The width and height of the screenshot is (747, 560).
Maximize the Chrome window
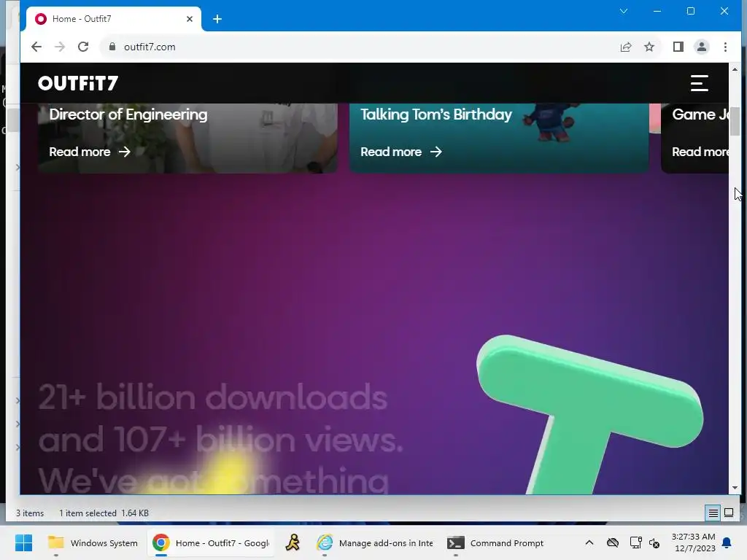(690, 11)
